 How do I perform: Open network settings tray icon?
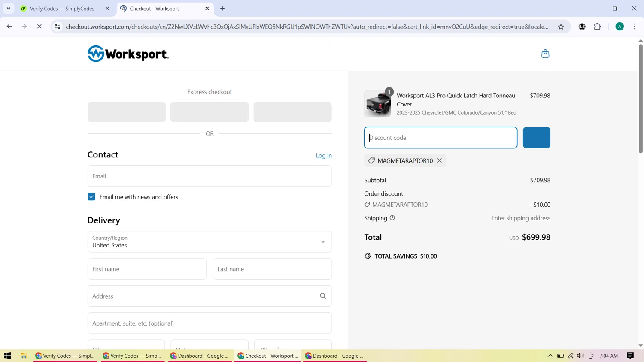click(x=571, y=356)
